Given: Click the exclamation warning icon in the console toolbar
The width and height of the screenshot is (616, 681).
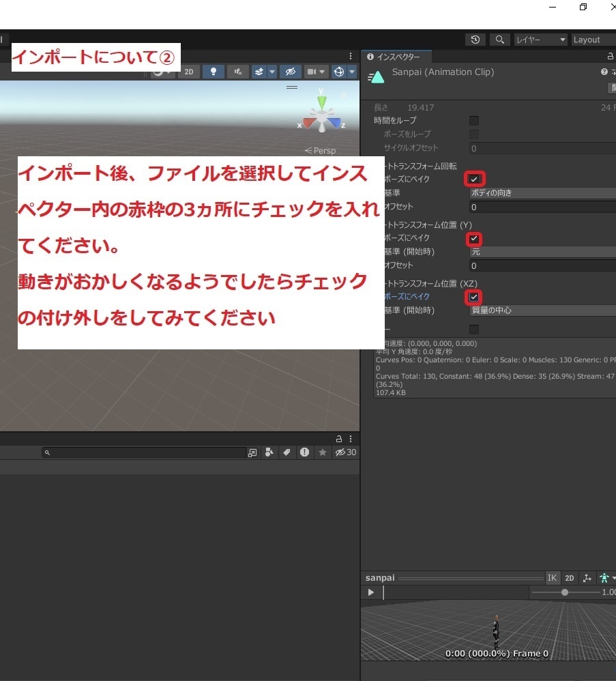Looking at the screenshot, I should tap(304, 452).
